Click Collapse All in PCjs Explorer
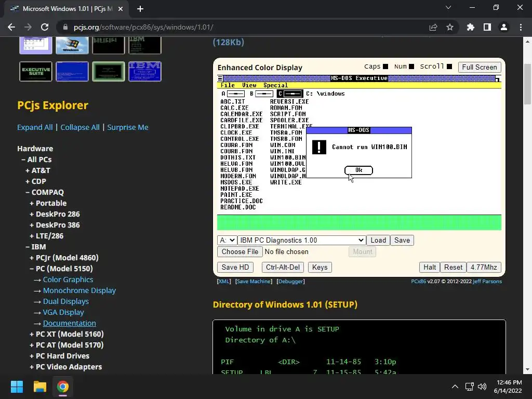 80,127
